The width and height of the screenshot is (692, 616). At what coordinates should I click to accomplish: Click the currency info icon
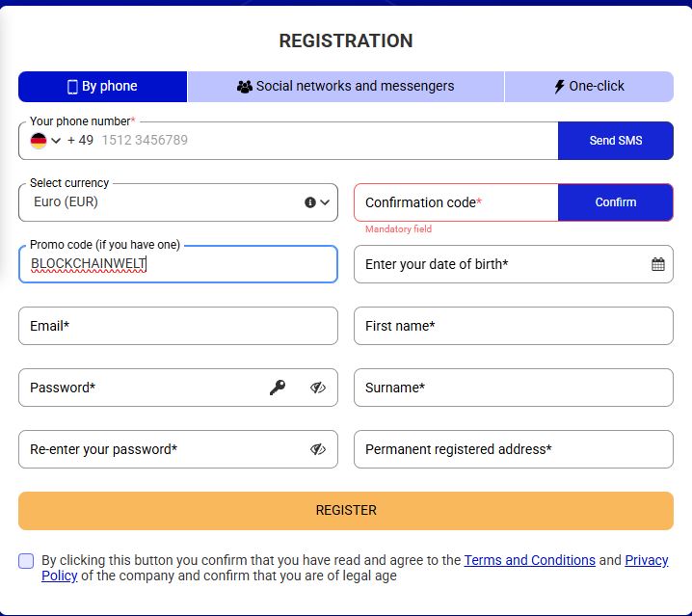coord(310,202)
